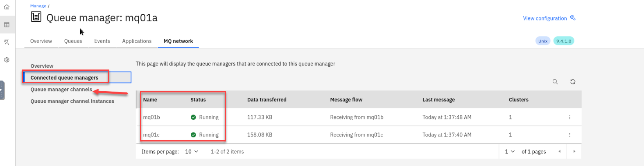Open overflow menu for mq01c row

[569, 135]
